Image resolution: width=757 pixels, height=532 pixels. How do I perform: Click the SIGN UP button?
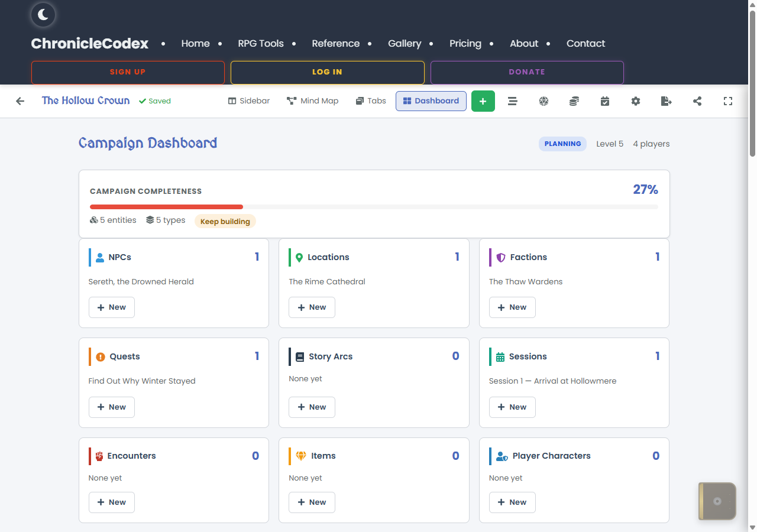coord(128,72)
